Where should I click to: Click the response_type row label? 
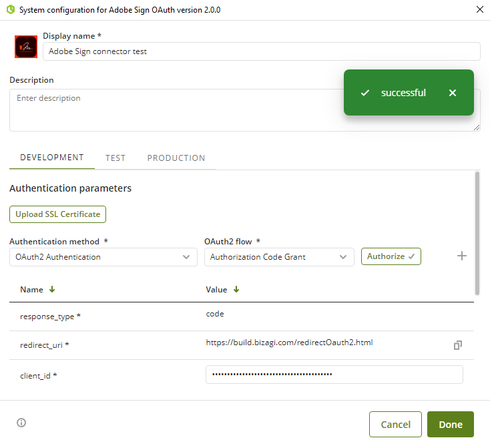[50, 316]
